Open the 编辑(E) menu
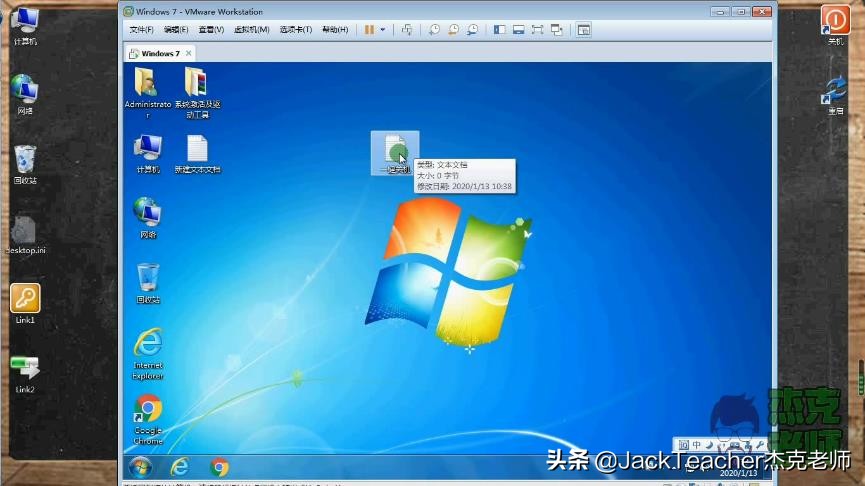 [176, 30]
